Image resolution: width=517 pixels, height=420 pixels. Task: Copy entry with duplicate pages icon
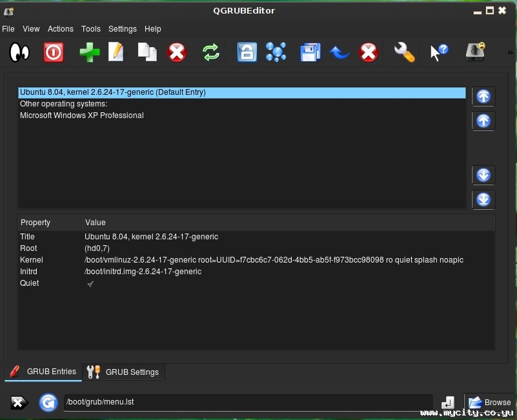[x=147, y=52]
